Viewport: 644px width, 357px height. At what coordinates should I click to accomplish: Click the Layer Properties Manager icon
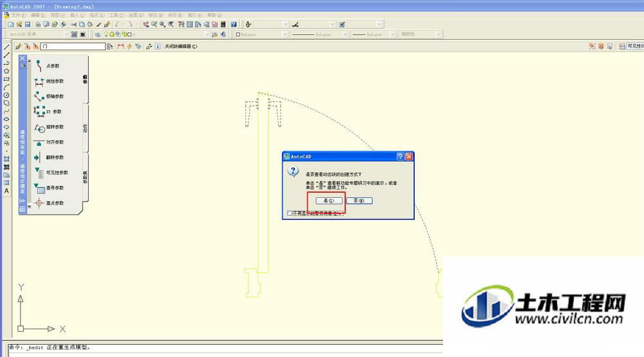pos(97,35)
